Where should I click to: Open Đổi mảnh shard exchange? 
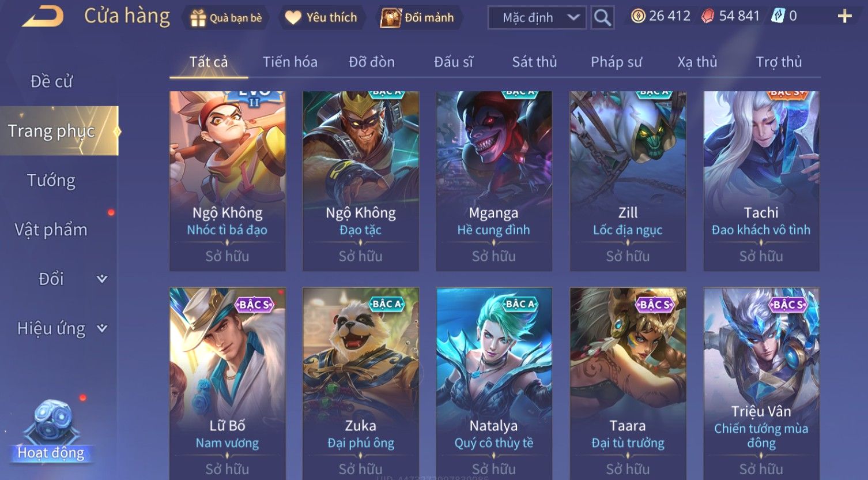click(x=390, y=18)
